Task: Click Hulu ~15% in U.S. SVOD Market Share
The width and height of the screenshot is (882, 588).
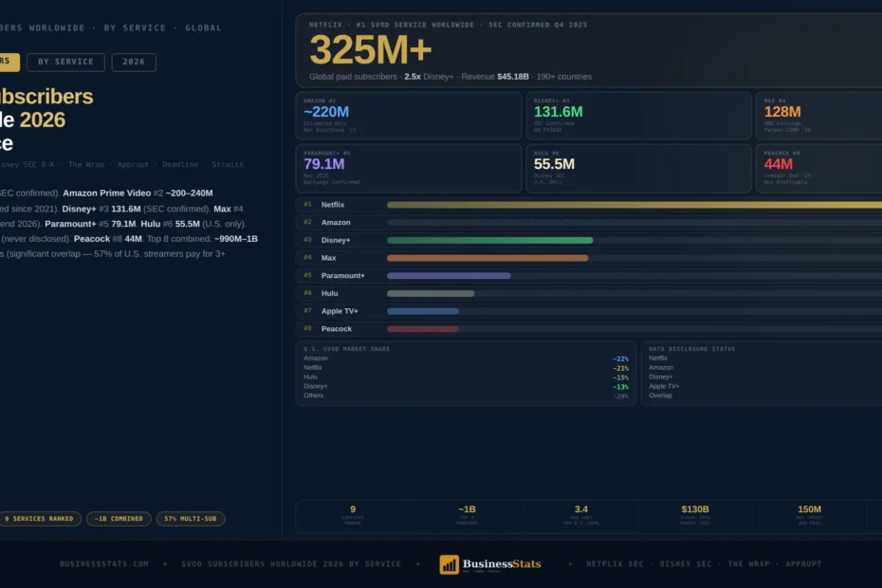Action: [466, 377]
